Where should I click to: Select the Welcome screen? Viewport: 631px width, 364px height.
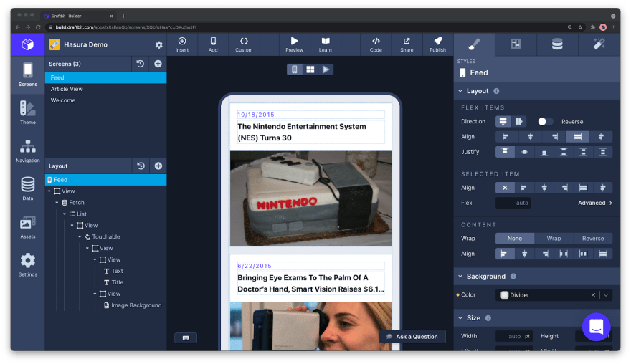click(106, 100)
